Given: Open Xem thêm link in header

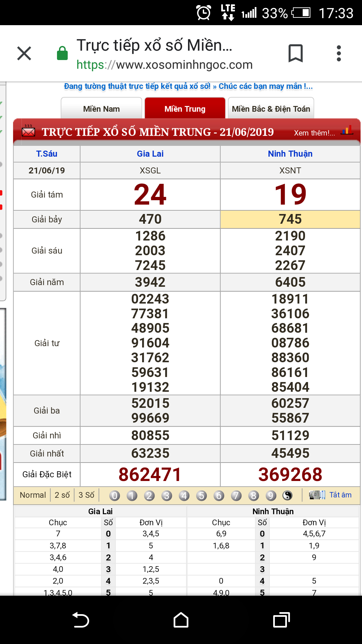Looking at the screenshot, I should click(314, 133).
